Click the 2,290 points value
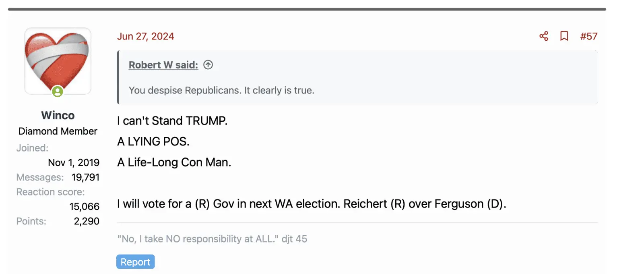644x274 pixels. 87,221
